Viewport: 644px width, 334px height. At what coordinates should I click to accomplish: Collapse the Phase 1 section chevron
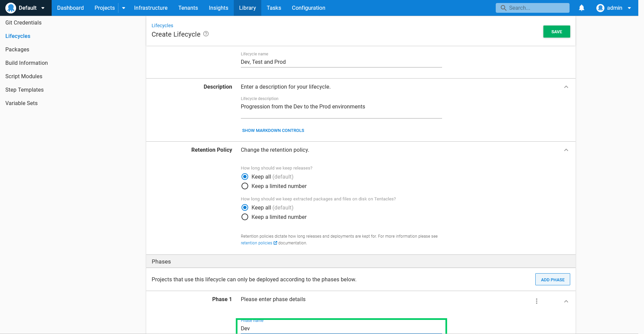click(566, 301)
